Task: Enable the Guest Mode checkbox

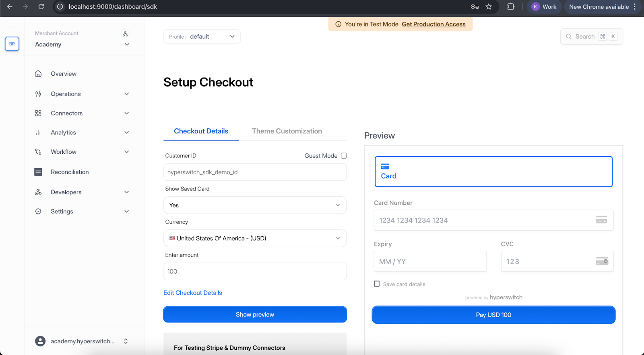Action: coord(344,156)
